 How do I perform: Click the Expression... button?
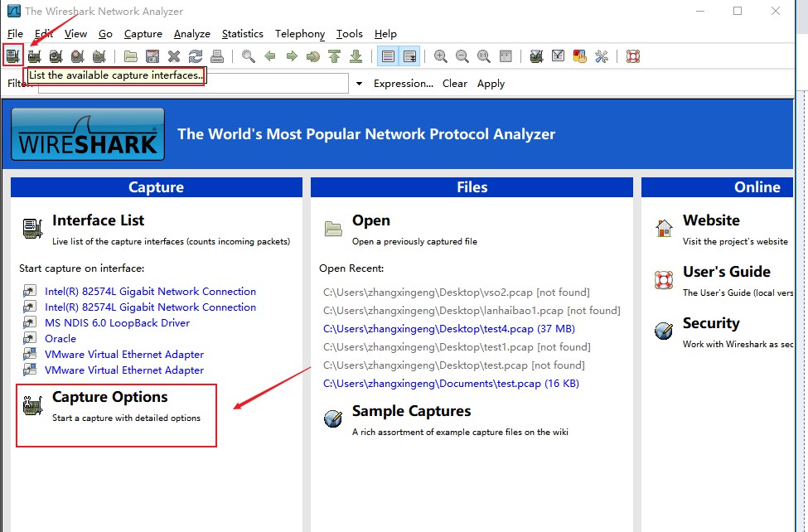click(404, 84)
